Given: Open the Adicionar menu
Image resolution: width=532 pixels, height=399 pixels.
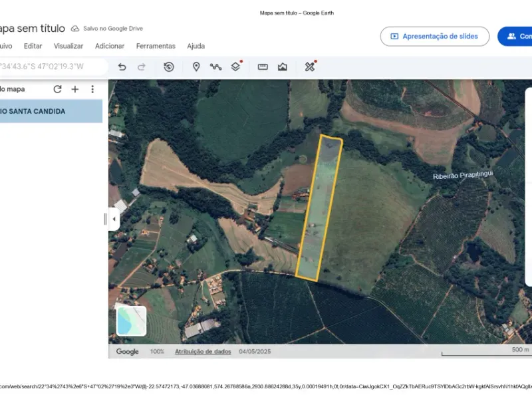Looking at the screenshot, I should click(109, 46).
